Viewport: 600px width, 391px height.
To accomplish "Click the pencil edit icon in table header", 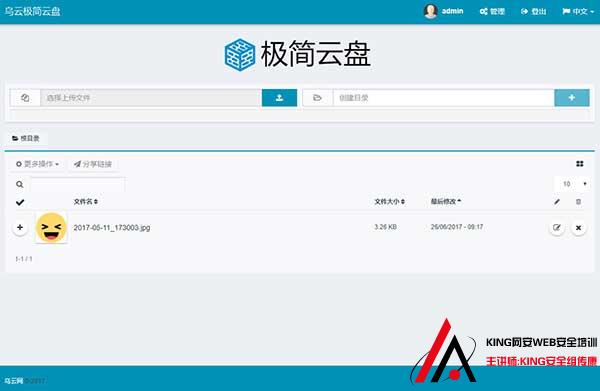I will (557, 202).
